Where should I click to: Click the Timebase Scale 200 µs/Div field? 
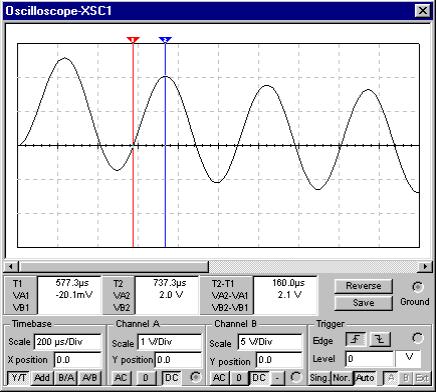(x=68, y=342)
